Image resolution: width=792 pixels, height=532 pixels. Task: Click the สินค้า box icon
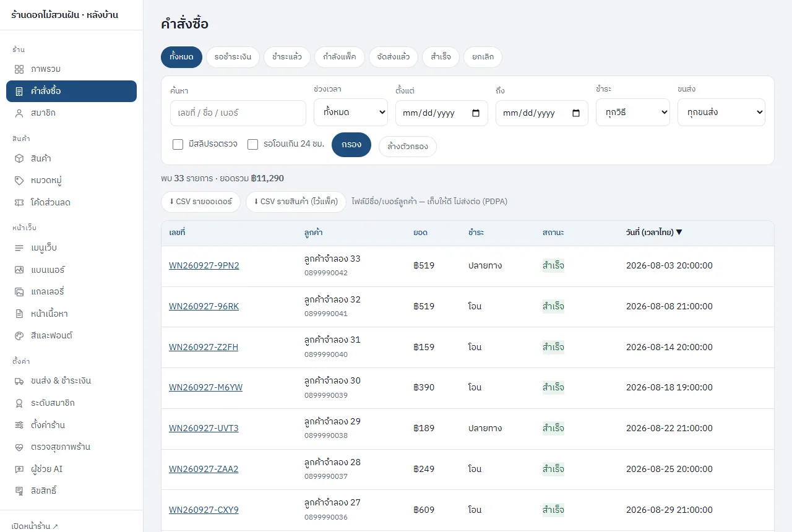click(19, 159)
